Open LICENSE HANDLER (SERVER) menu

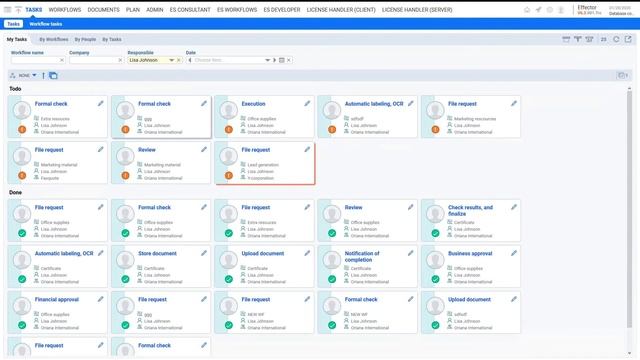point(417,10)
